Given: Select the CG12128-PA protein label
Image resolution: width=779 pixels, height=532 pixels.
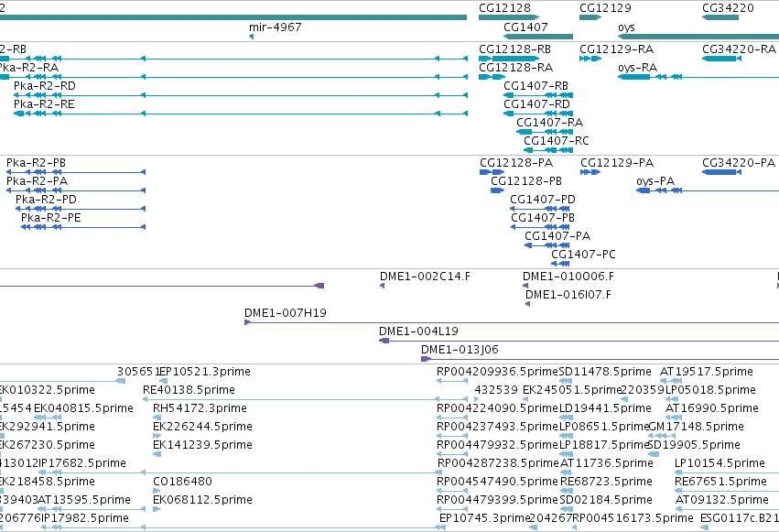Looking at the screenshot, I should (516, 163).
